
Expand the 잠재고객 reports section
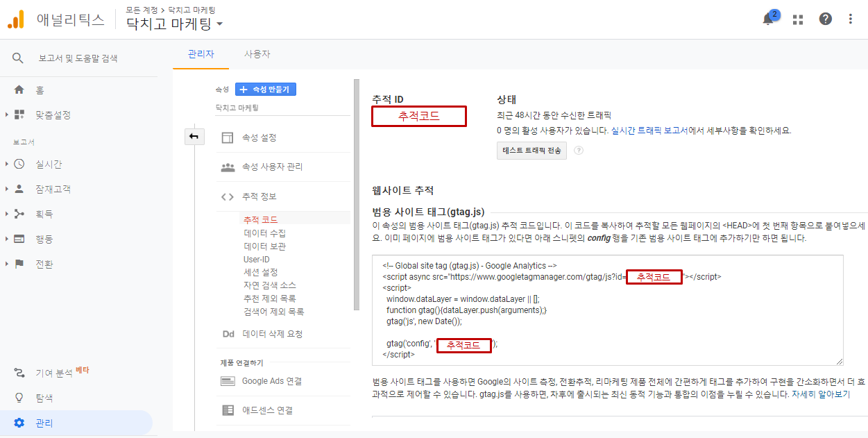point(7,189)
